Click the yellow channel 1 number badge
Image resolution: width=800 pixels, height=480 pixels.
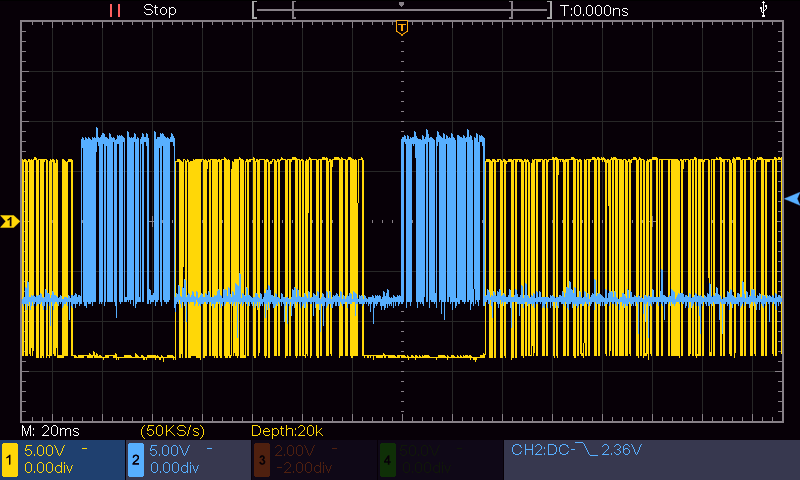[x=11, y=460]
